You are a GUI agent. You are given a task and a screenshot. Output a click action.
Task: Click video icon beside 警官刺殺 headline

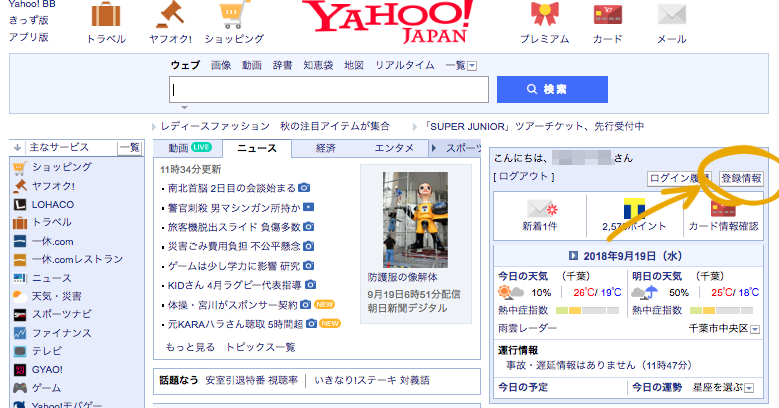click(x=309, y=207)
